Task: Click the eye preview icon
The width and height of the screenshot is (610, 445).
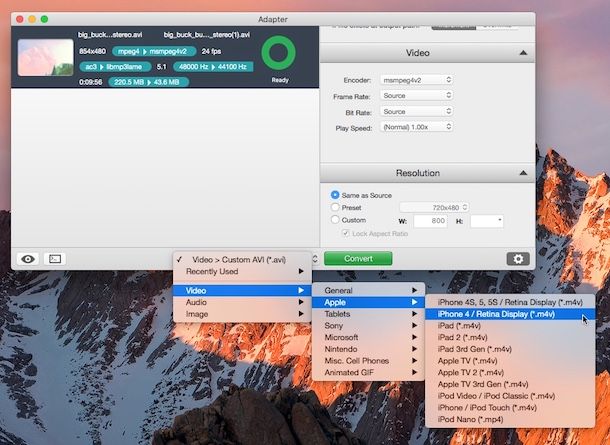Action: pos(28,258)
